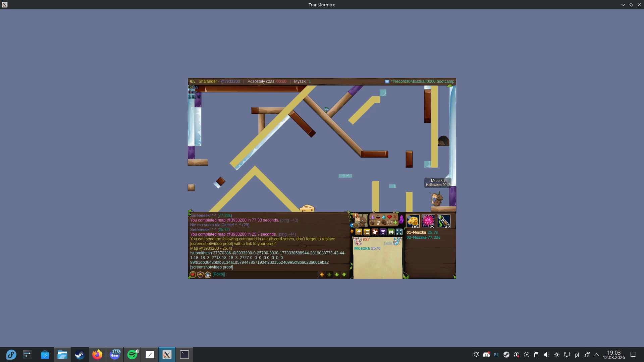Screen dimensions: 644x362
Task: Open the Fedora application launcher
Action: tap(11, 355)
